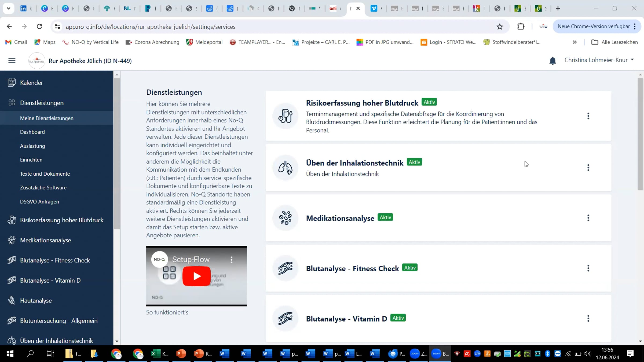Image resolution: width=644 pixels, height=362 pixels.
Task: Open Chrome extensions puzzle icon
Action: tap(521, 27)
